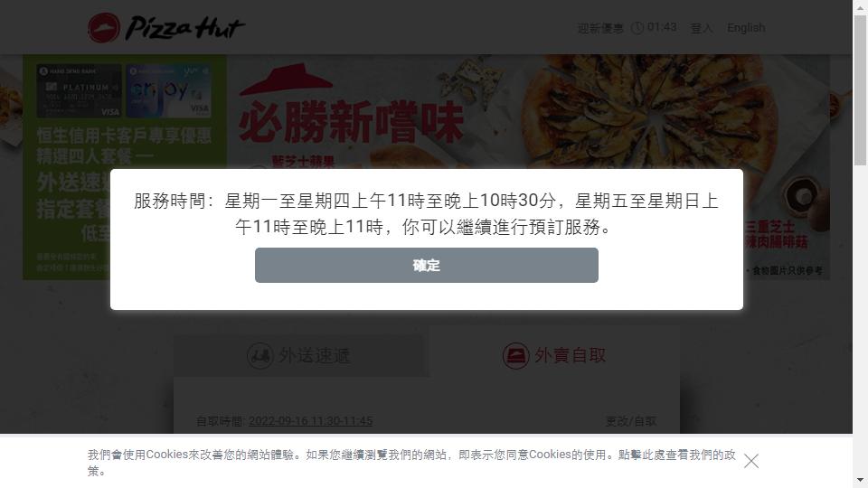868x488 pixels.
Task: Open the 登入 login link
Action: (702, 28)
